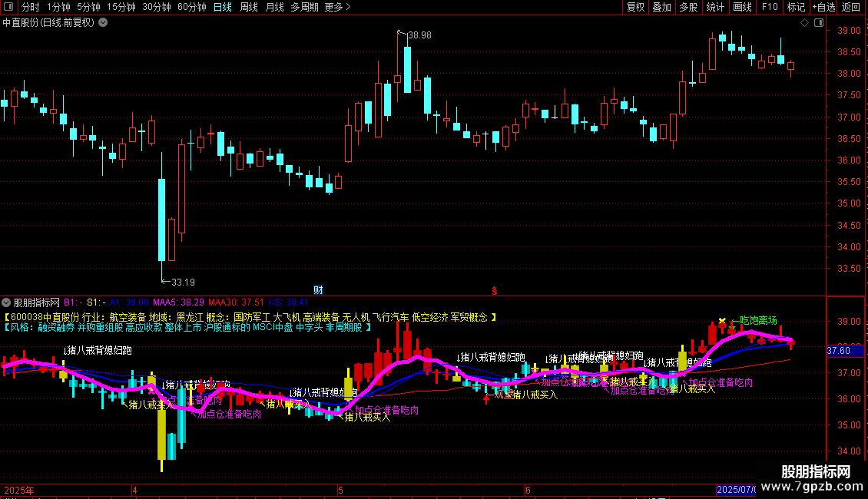The image size is (868, 499).
Task: Click the MAA30: 37.51 indicator value
Action: click(x=237, y=302)
